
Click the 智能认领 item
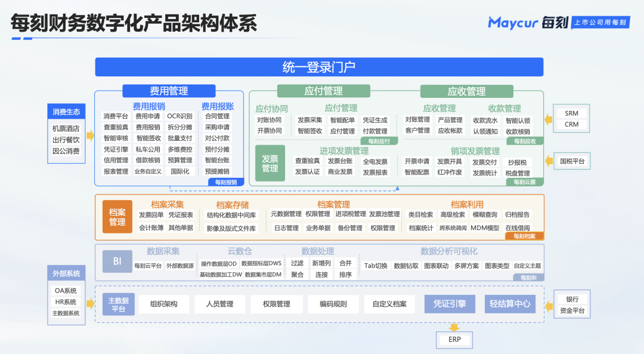[518, 121]
